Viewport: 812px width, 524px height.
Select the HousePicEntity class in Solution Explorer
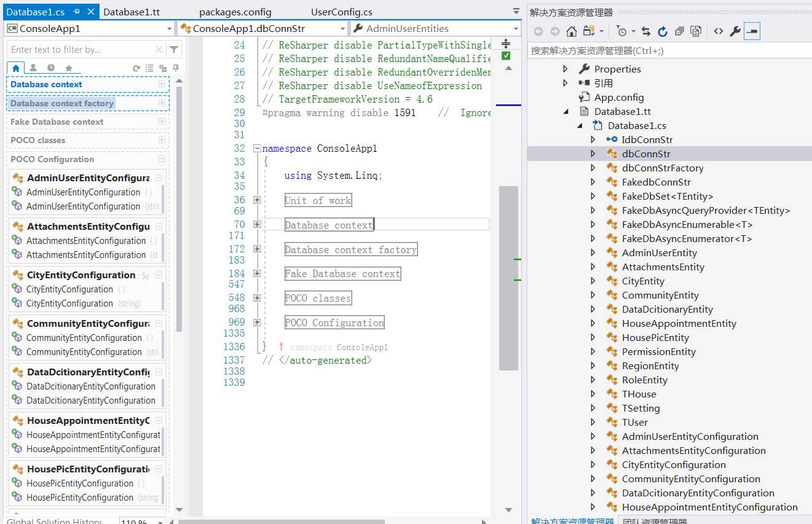655,337
